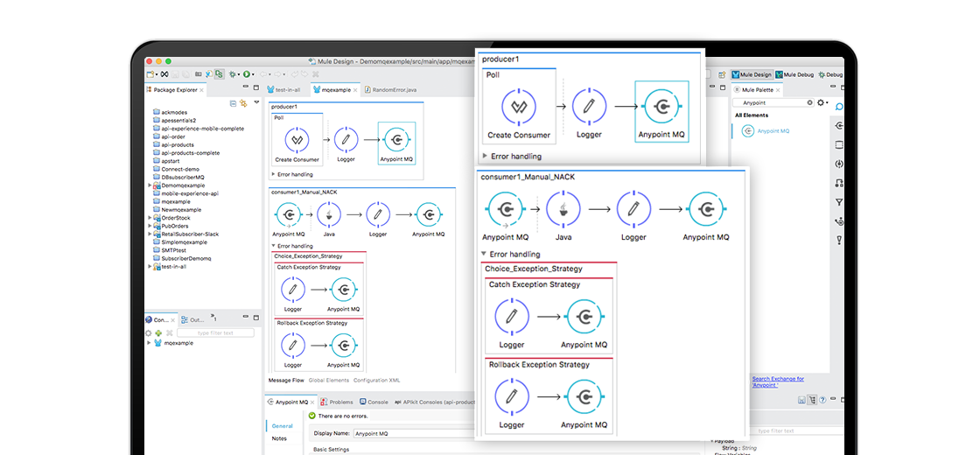Clear the Mule Palette search text
Viewport: 980px width, 455px height.
[809, 102]
